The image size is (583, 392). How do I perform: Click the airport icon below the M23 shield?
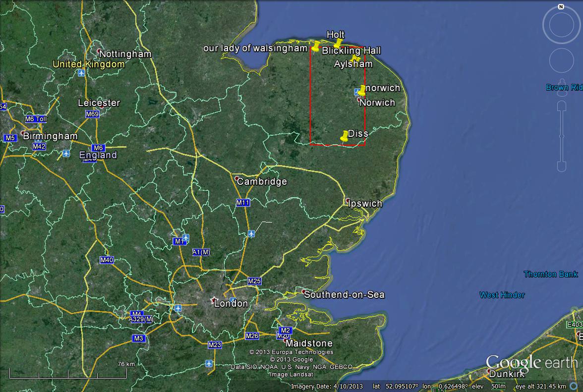[209, 363]
